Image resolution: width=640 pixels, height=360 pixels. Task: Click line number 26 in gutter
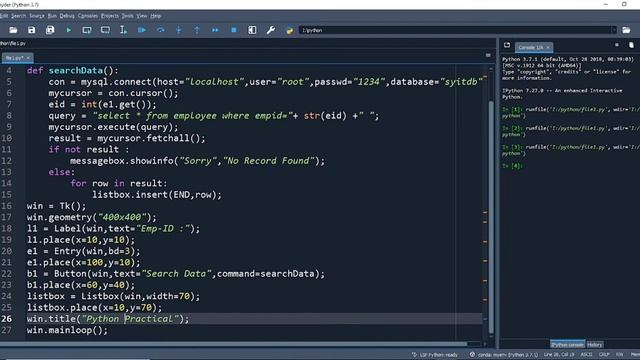(7, 319)
